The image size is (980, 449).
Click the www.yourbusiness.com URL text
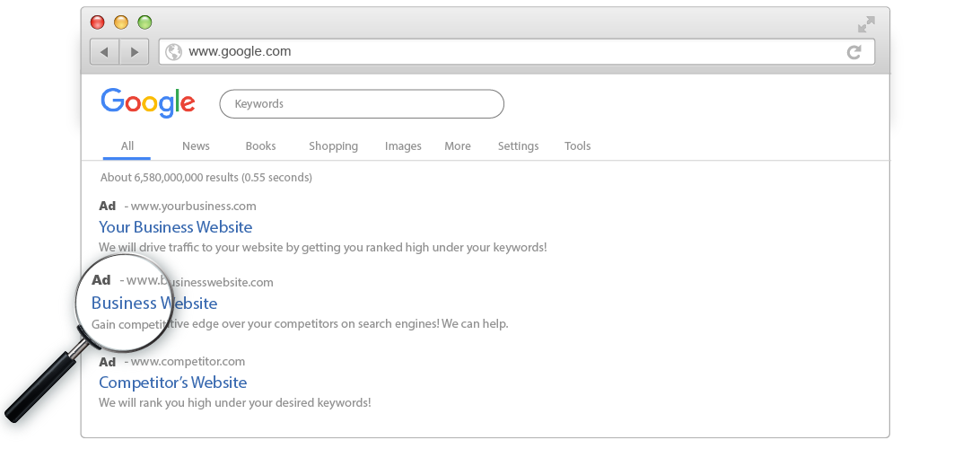tap(193, 207)
